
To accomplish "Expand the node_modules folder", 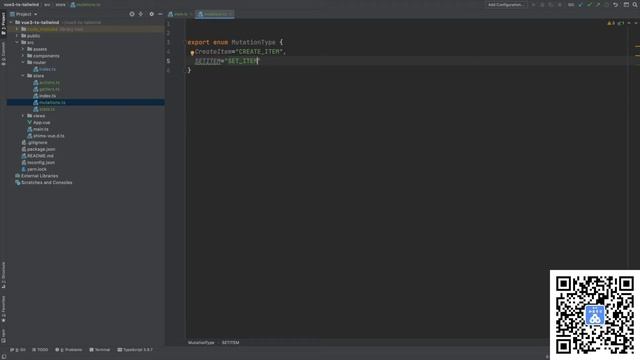I will [17, 29].
